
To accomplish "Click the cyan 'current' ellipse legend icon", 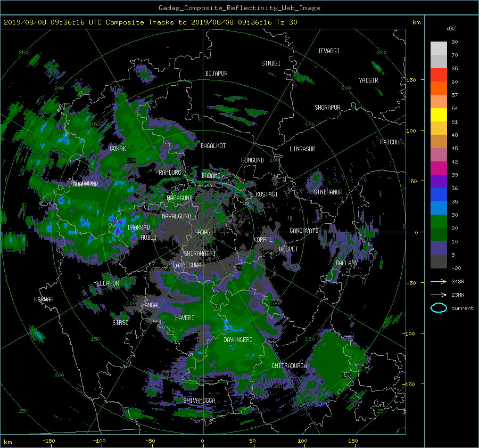I will click(439, 308).
